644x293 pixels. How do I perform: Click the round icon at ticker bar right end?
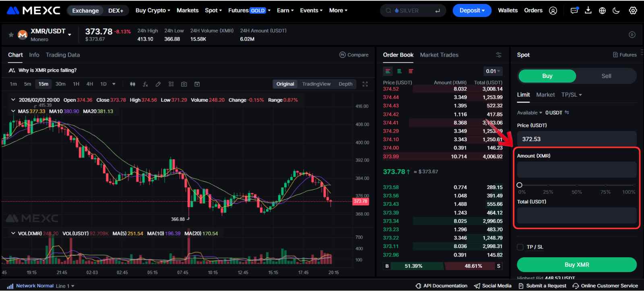tap(632, 35)
